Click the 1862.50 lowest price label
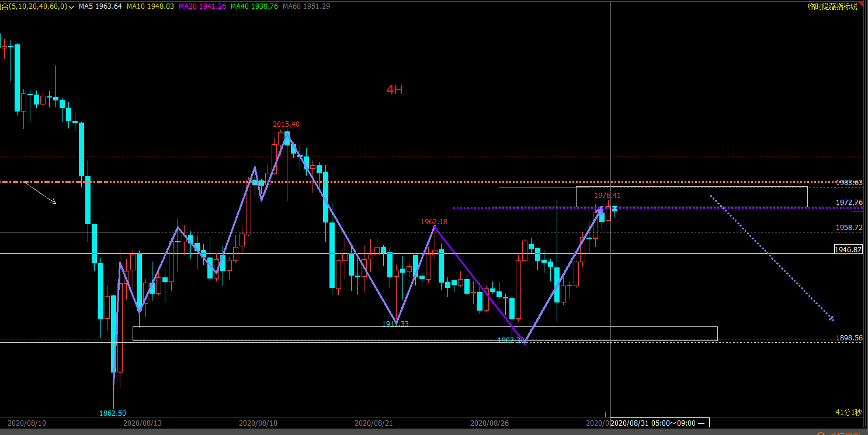 pyautogui.click(x=113, y=413)
